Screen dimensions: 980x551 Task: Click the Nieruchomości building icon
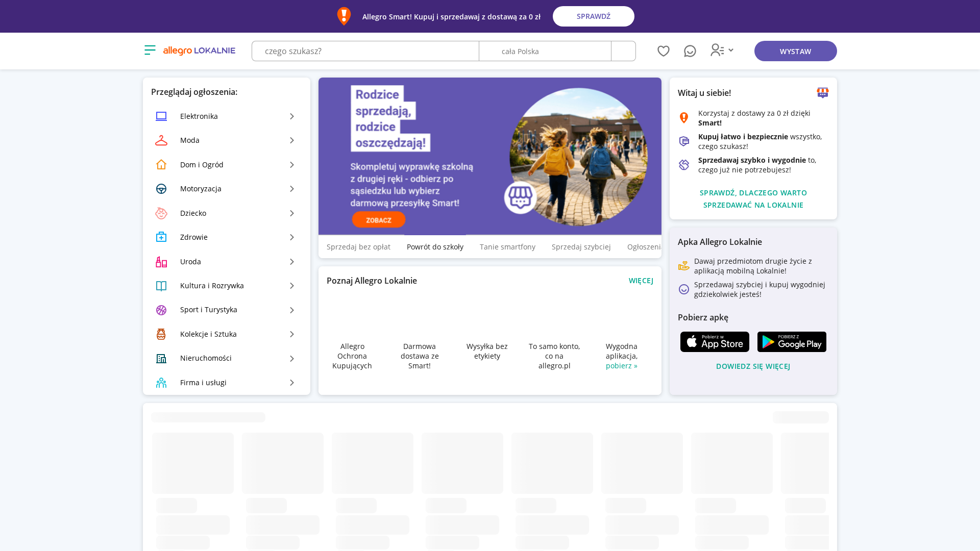coord(161,358)
